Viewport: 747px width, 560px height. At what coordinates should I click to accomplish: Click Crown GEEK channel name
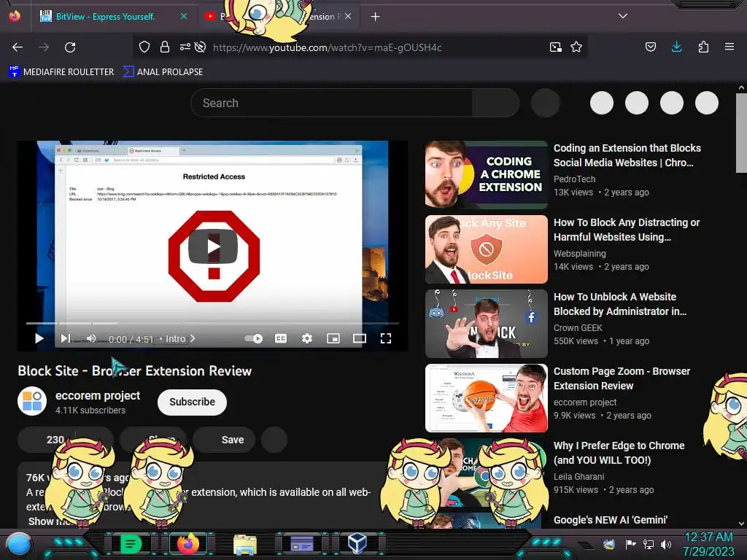(578, 327)
